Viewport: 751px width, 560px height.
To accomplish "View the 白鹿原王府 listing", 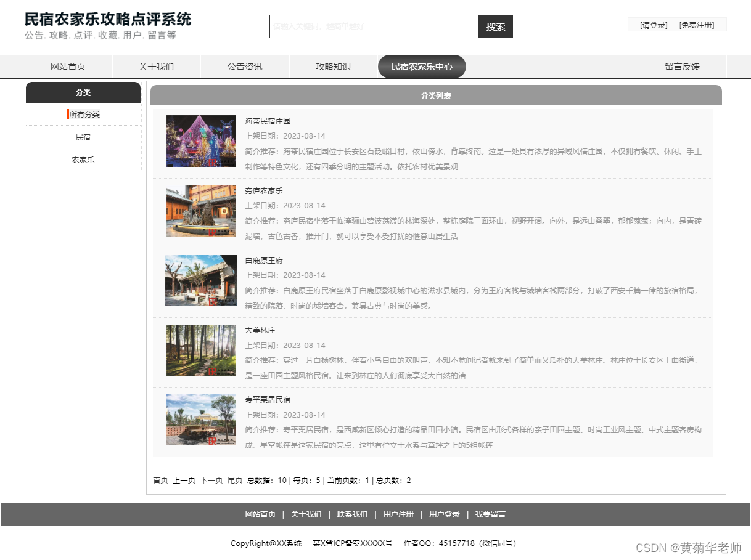I will [x=265, y=260].
